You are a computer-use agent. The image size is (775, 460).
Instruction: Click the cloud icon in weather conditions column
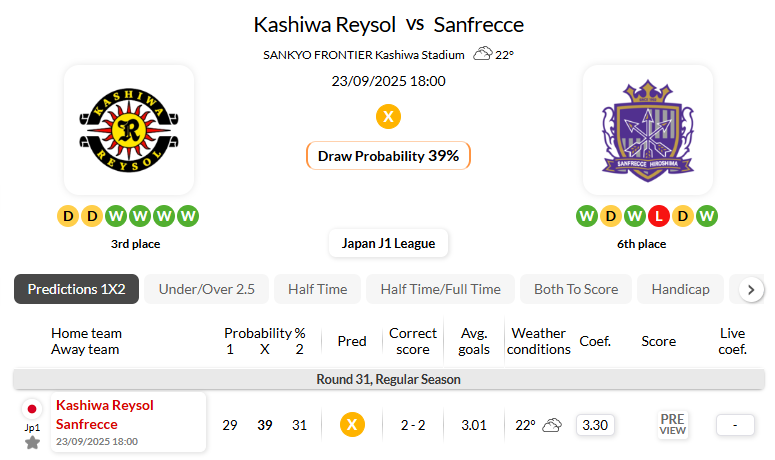[x=552, y=425]
